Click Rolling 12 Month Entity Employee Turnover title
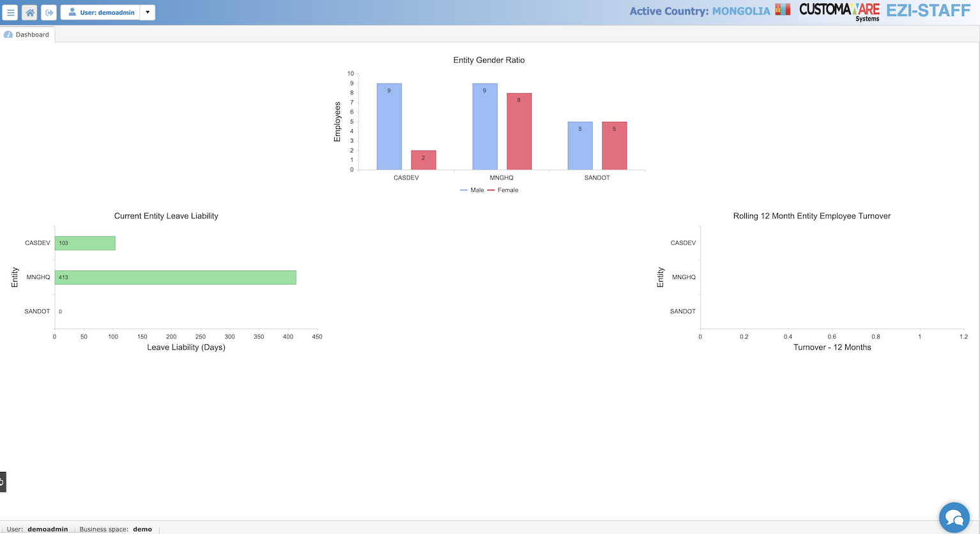The image size is (980, 534). pos(812,216)
